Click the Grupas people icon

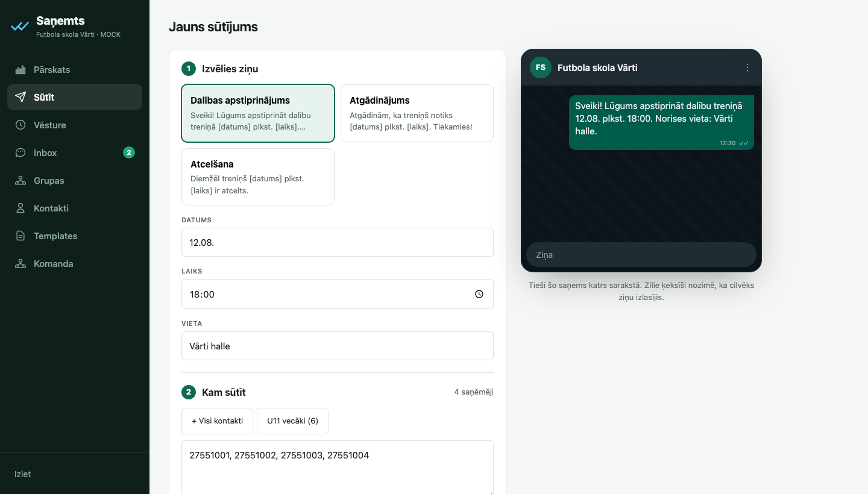[x=20, y=181]
